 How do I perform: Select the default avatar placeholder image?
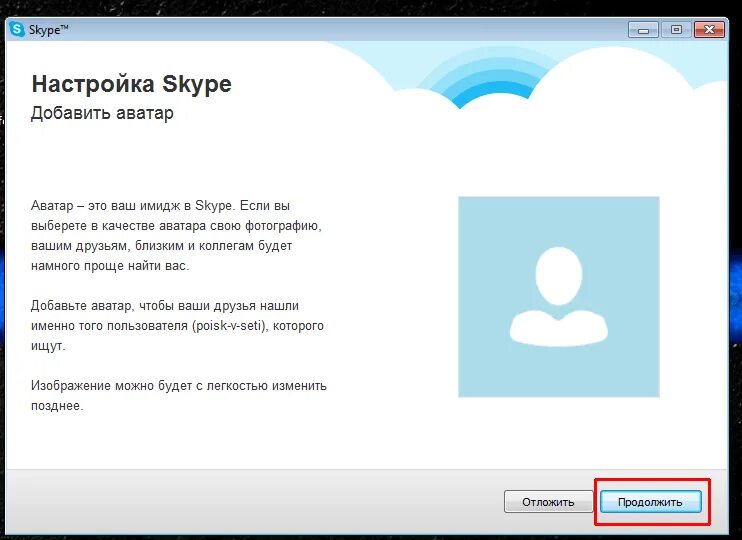558,297
